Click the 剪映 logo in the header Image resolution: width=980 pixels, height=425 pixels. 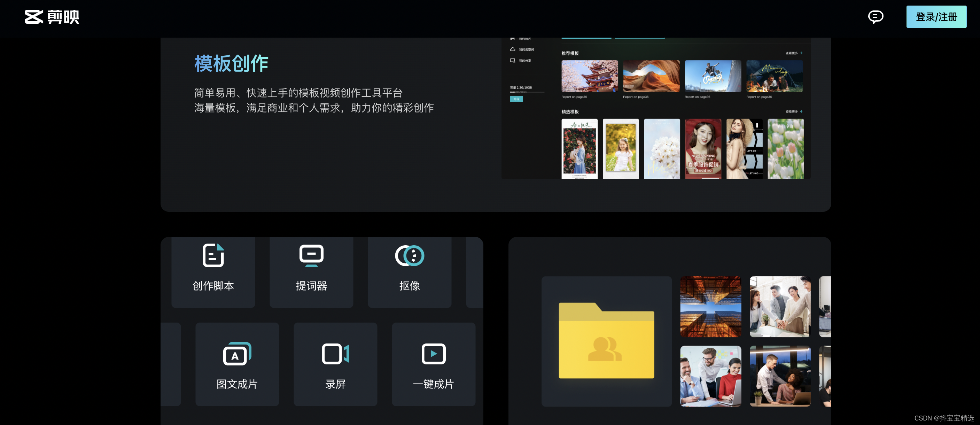coord(52,17)
